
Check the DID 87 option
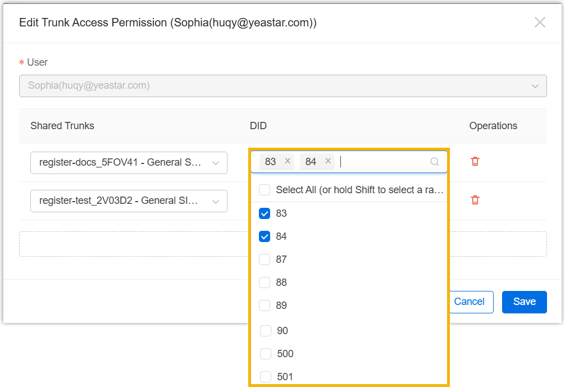(x=265, y=259)
